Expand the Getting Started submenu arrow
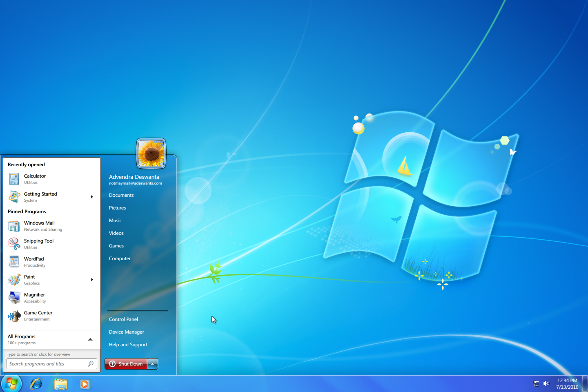The width and height of the screenshot is (588, 392). [92, 197]
